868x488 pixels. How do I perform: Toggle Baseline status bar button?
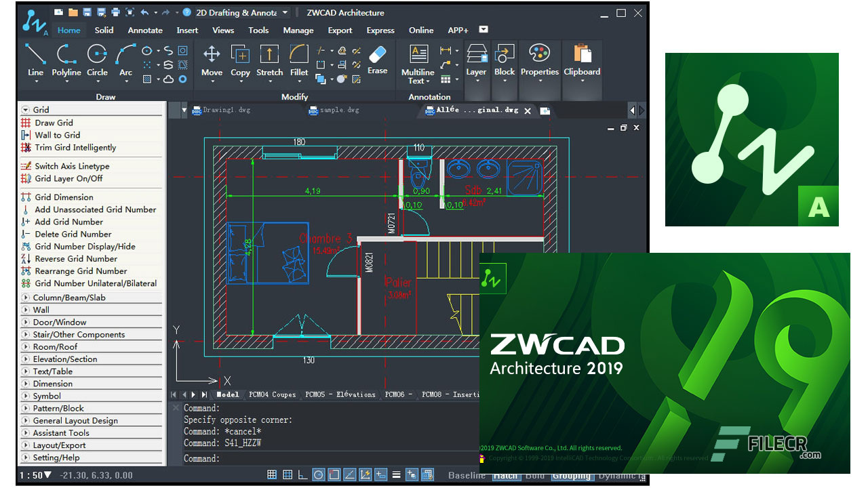click(467, 476)
